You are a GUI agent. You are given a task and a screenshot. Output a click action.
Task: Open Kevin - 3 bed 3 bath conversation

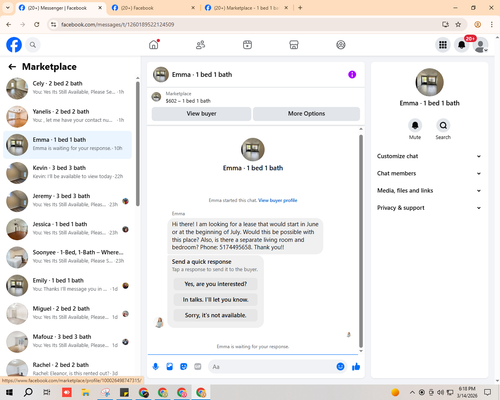coord(67,173)
